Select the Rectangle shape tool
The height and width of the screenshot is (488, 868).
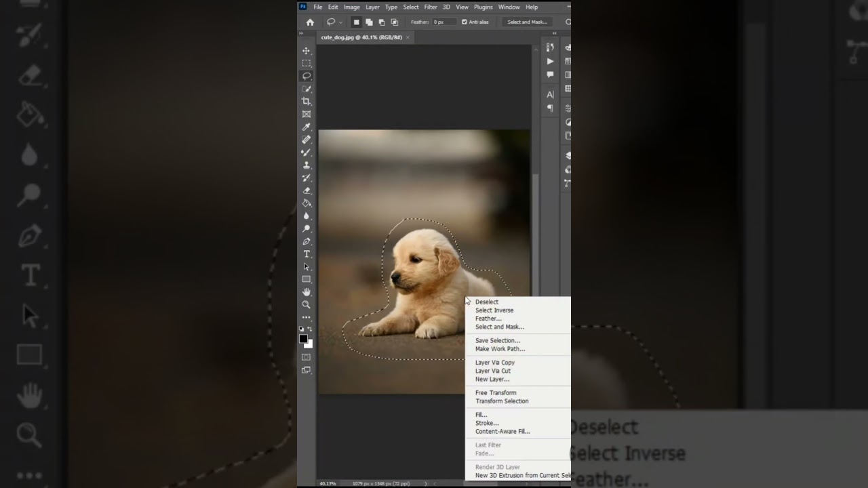coord(307,279)
